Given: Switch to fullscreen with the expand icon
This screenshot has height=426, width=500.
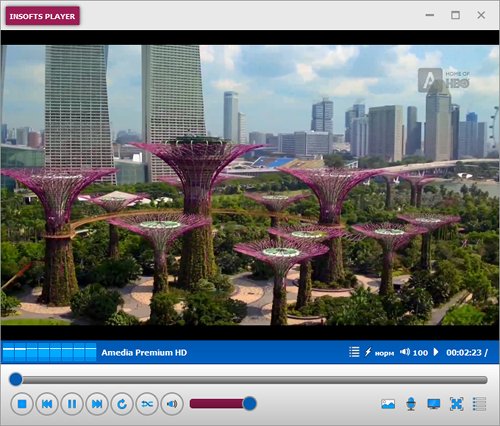Looking at the screenshot, I should pyautogui.click(x=456, y=404).
